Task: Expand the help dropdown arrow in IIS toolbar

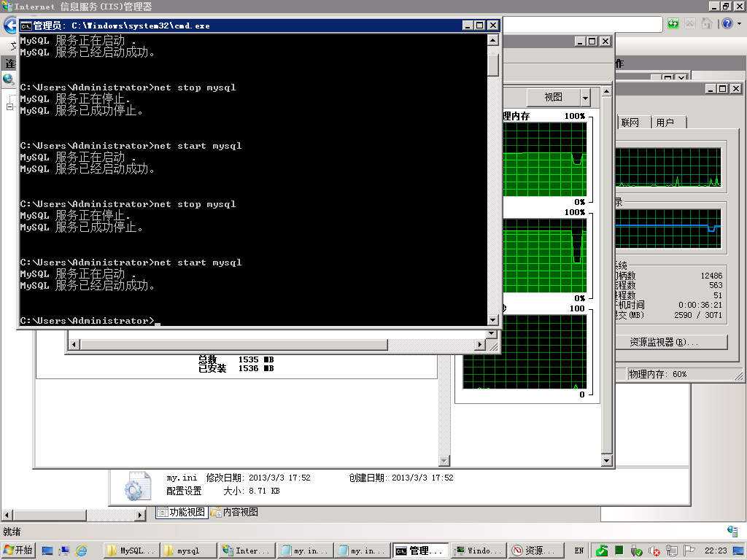Action: [739, 23]
